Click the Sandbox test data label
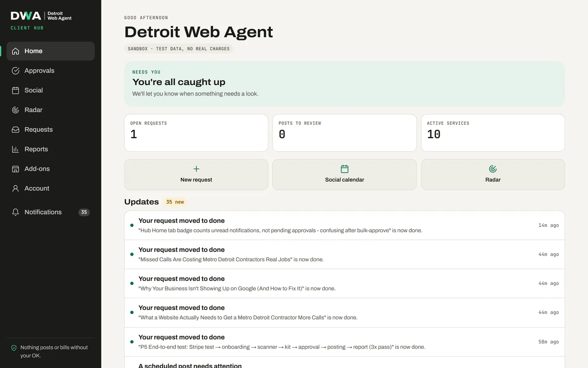588x368 pixels. pyautogui.click(x=178, y=49)
